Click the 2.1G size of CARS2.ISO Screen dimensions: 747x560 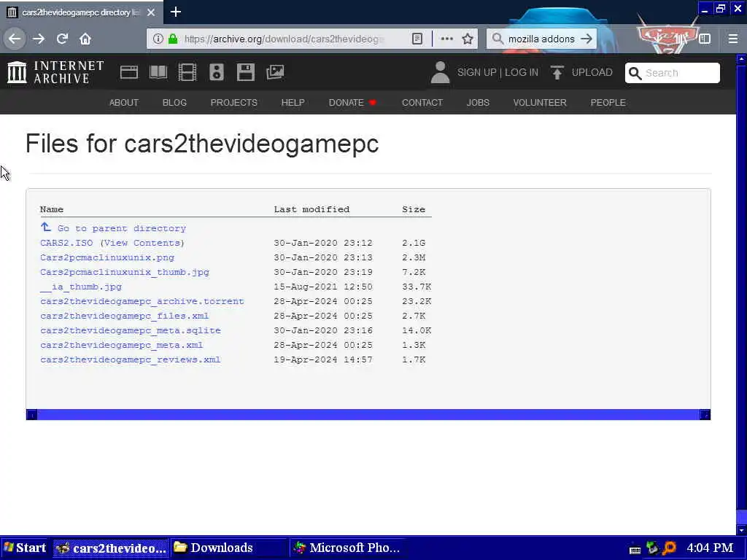click(x=414, y=243)
